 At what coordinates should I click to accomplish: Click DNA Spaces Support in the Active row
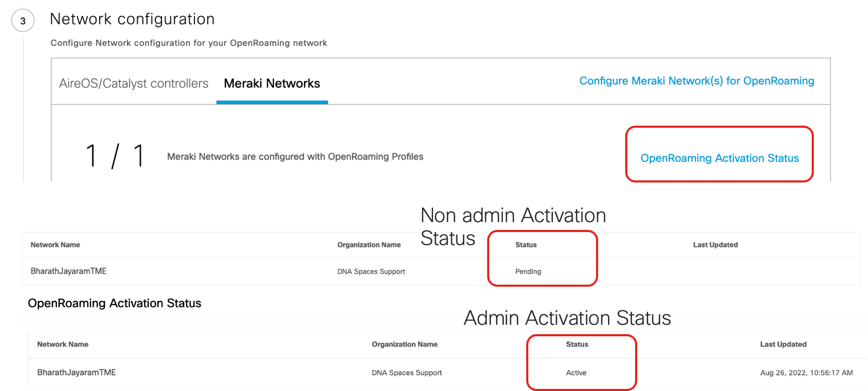click(x=406, y=373)
